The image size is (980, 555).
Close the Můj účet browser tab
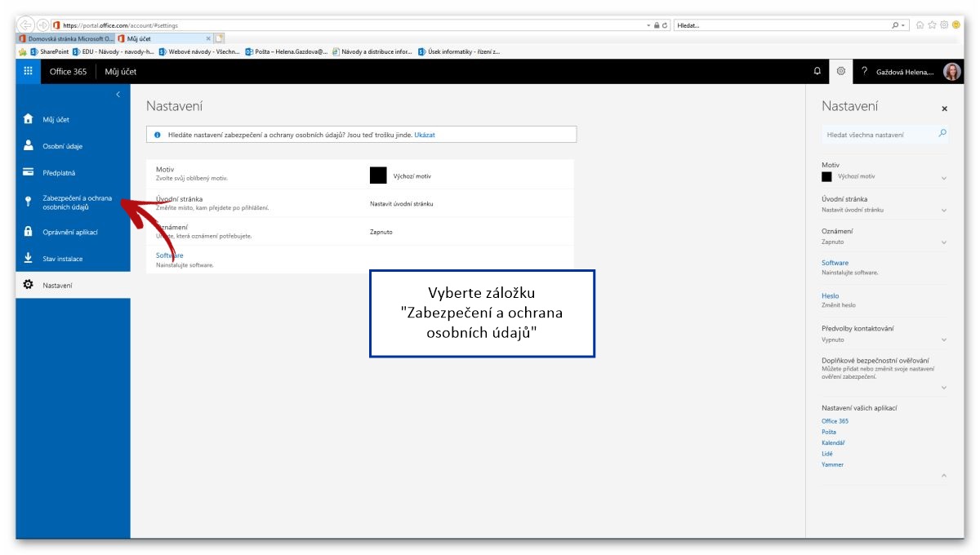[208, 38]
